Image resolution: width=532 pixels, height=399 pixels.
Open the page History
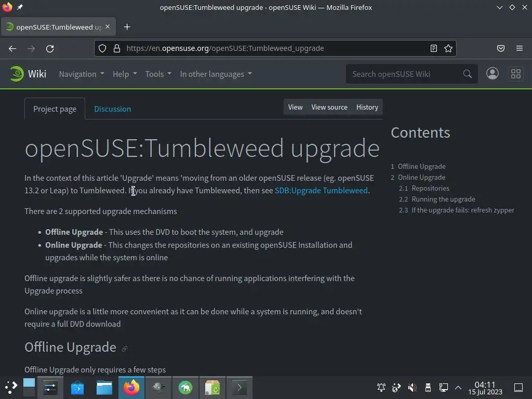(x=367, y=107)
